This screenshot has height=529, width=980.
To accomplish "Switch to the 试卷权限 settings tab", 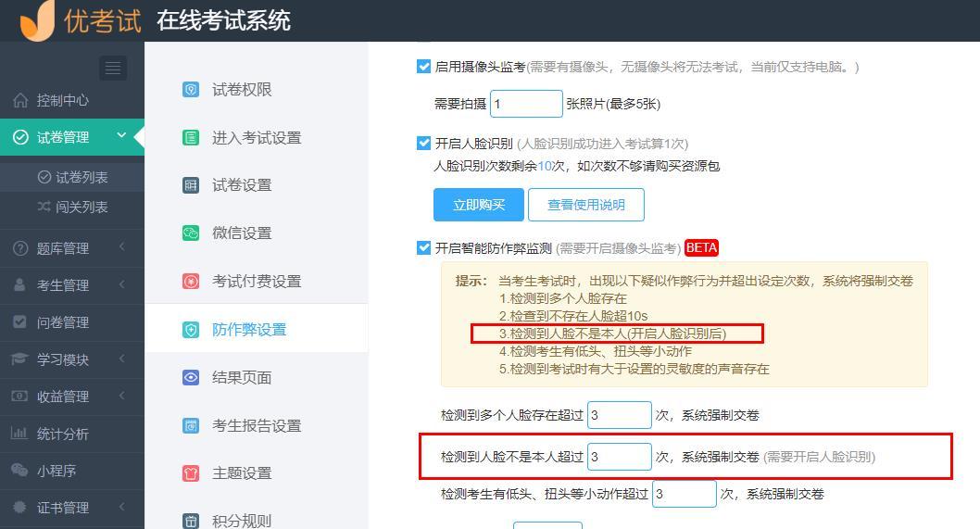I will [x=257, y=90].
